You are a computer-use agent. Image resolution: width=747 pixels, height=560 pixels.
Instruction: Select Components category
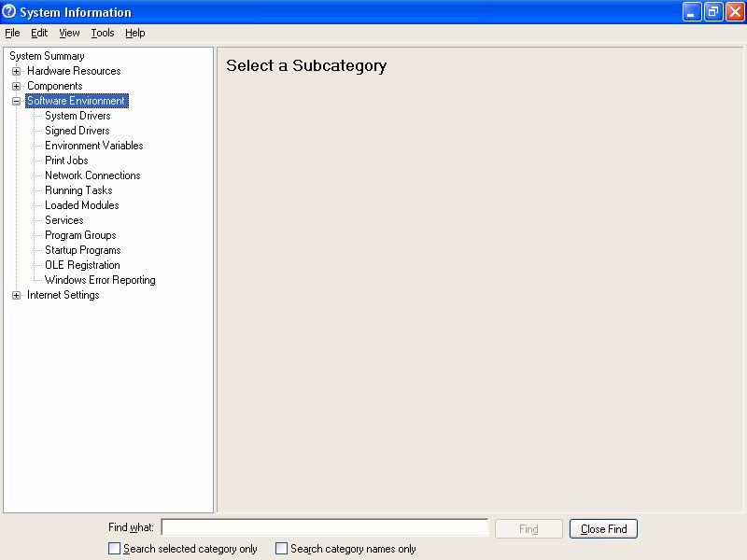[x=55, y=86]
